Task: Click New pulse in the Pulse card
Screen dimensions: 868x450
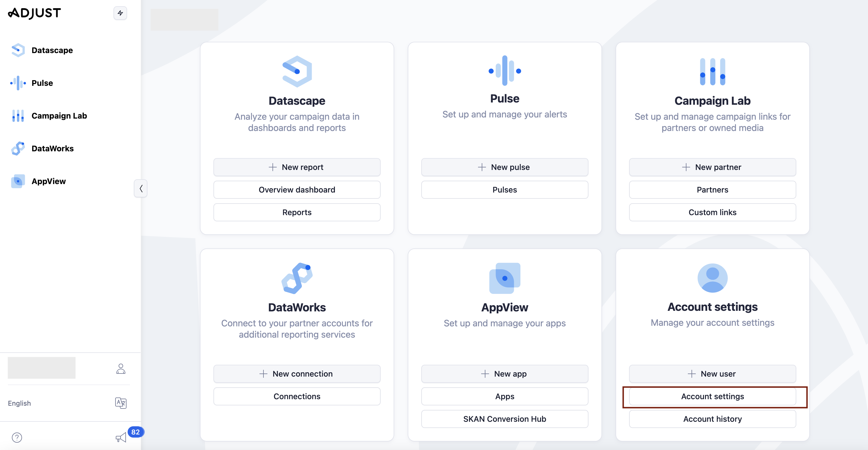Action: click(504, 167)
